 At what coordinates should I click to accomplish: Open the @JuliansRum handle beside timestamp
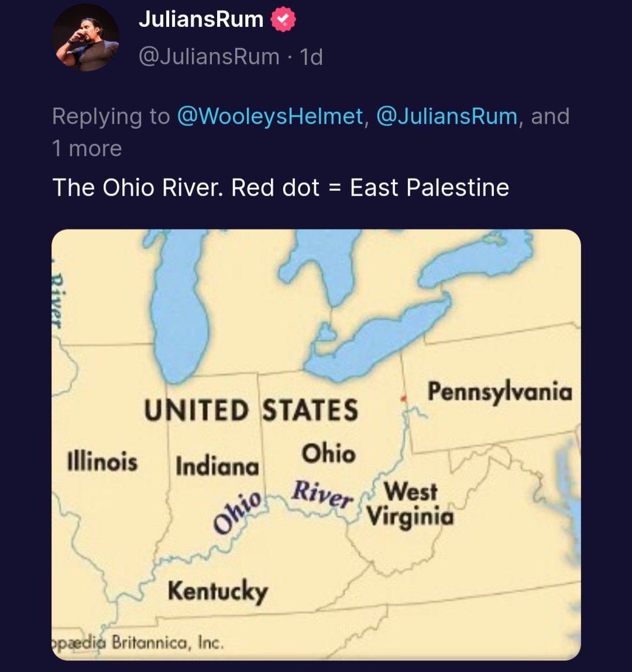tap(208, 57)
